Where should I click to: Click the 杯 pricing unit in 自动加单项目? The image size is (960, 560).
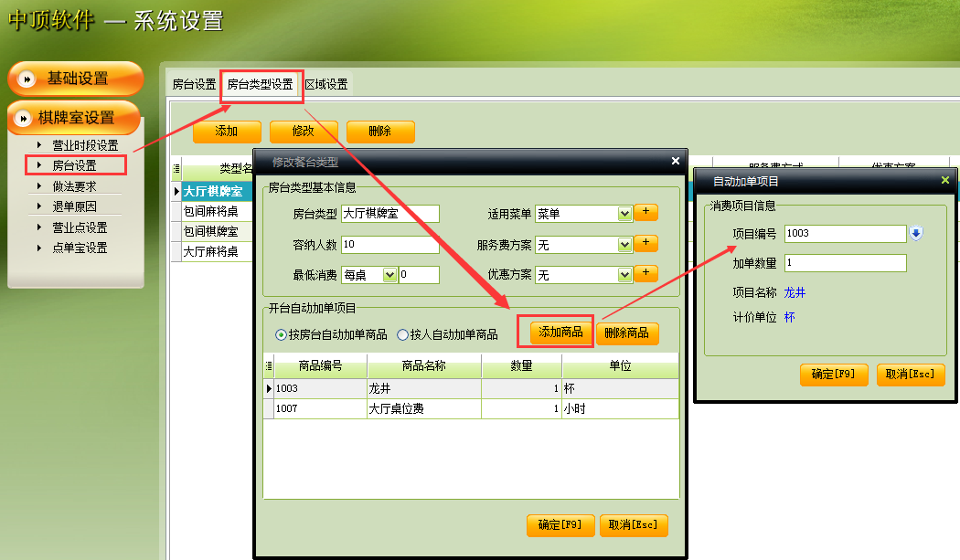790,317
